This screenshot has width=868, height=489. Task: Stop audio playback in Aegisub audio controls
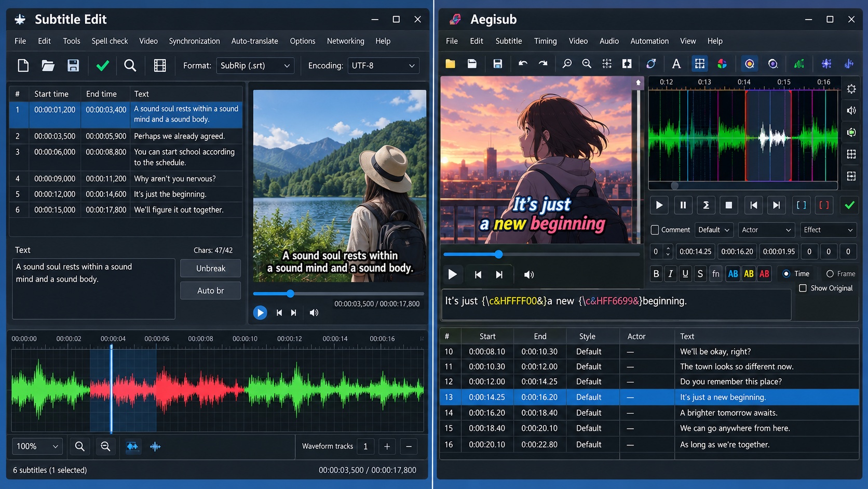[729, 205]
